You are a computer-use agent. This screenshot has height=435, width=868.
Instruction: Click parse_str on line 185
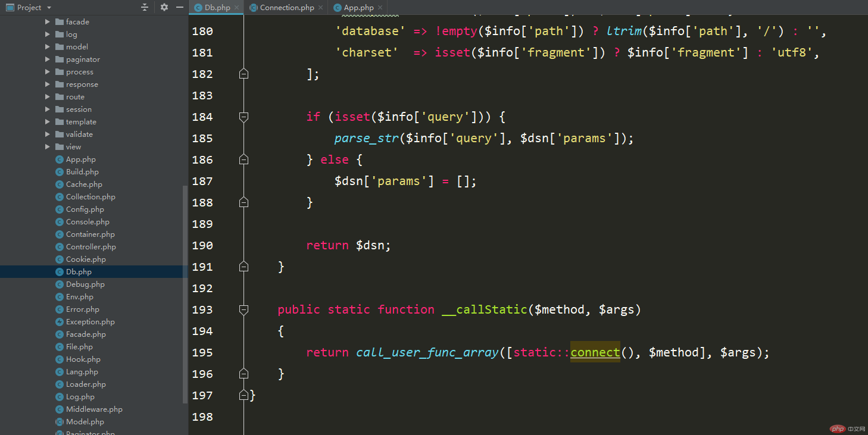(367, 138)
